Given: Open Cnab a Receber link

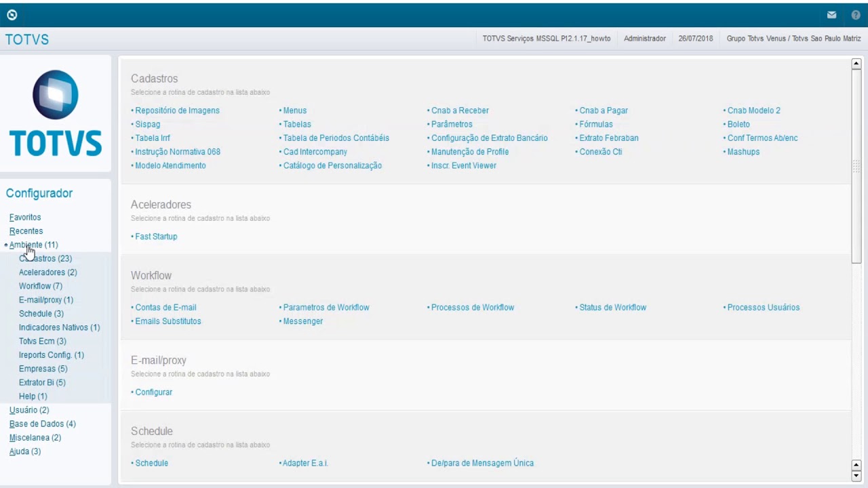Looking at the screenshot, I should tap(460, 110).
